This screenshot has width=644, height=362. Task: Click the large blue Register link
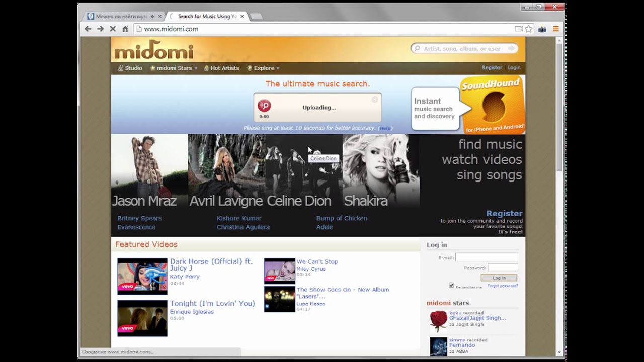(504, 213)
